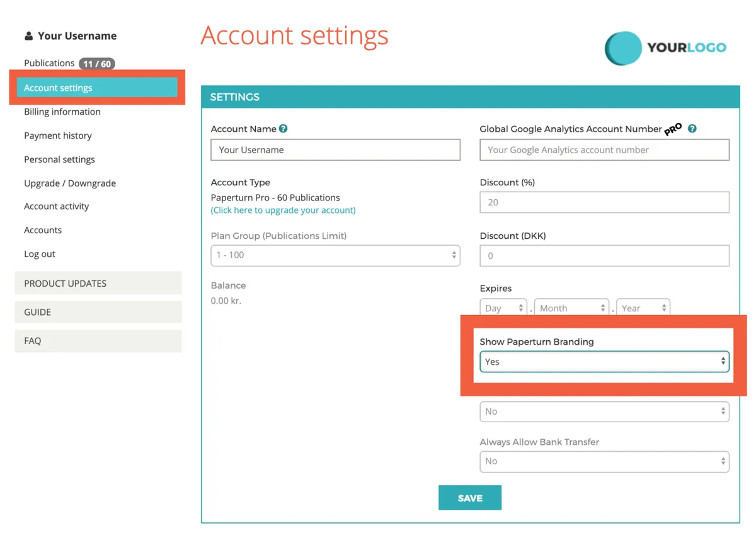Screen dimensions: 756x540
Task: Focus the Google Analytics account number field
Action: pos(604,150)
